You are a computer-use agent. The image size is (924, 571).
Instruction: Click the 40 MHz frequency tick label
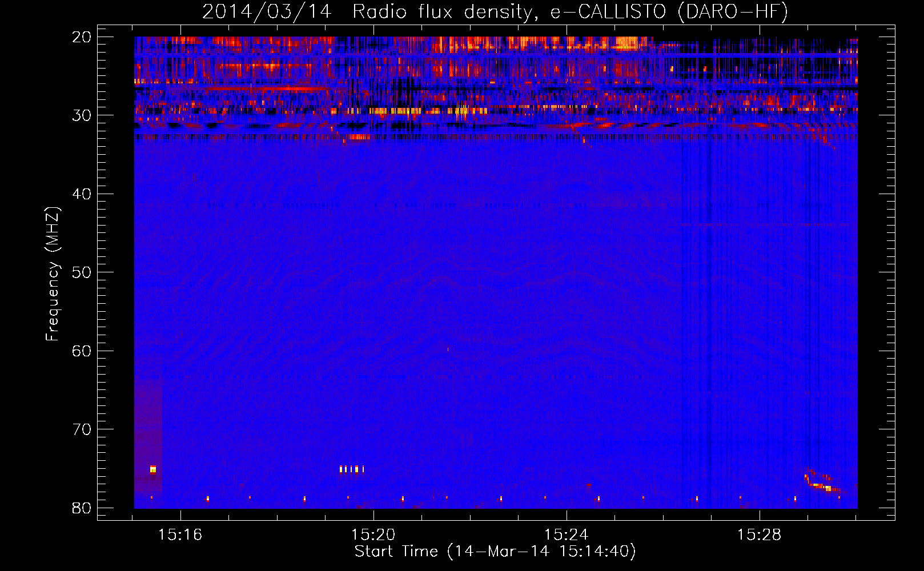point(82,194)
